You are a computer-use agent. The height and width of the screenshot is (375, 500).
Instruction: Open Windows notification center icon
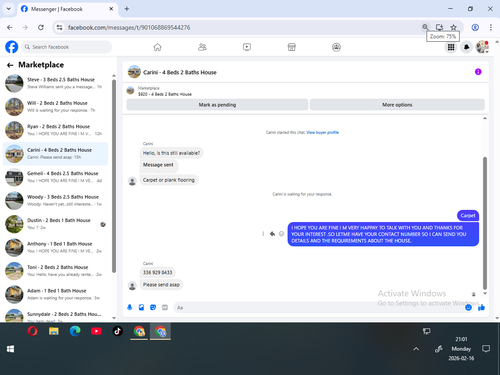point(486,349)
